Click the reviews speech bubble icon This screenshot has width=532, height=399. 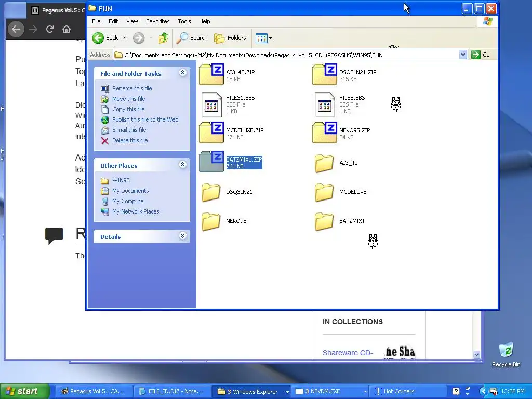(54, 235)
